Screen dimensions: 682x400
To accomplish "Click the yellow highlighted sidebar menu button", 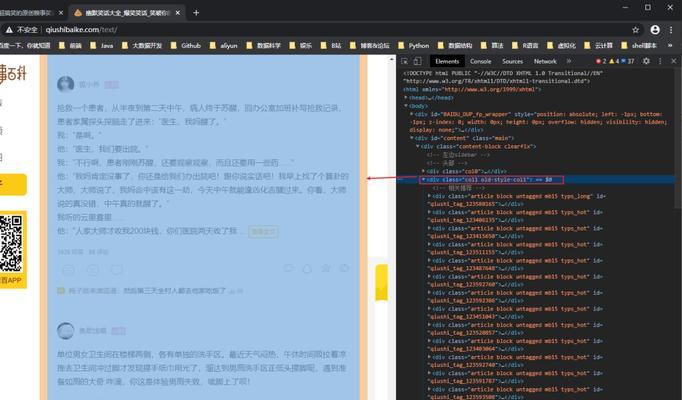I will tap(13, 184).
